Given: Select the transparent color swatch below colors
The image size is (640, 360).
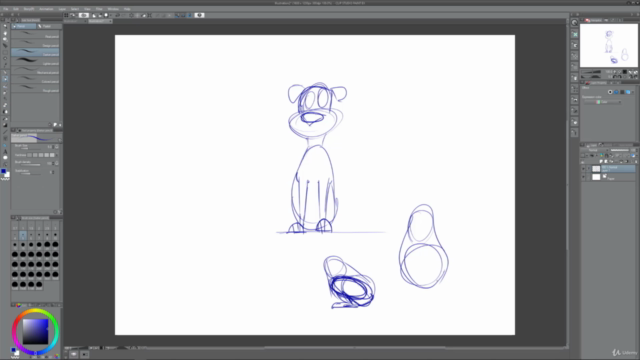Looking at the screenshot, I should [x=5, y=179].
